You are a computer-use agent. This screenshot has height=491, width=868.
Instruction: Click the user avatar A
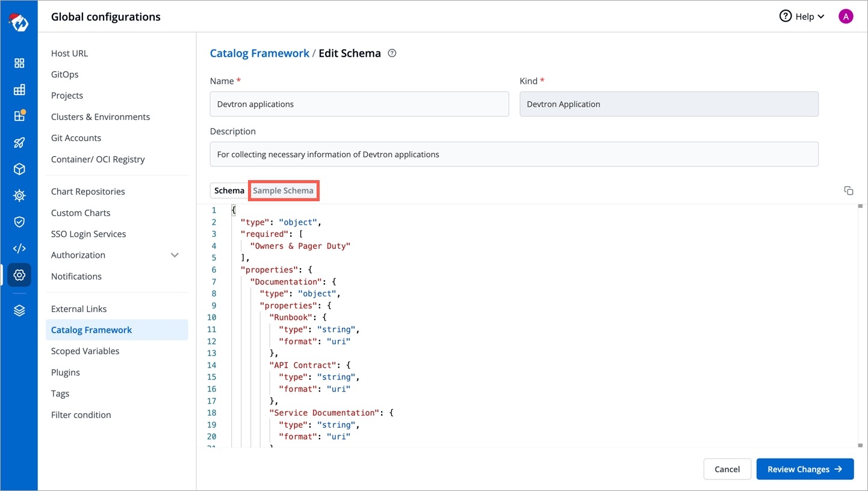[845, 17]
